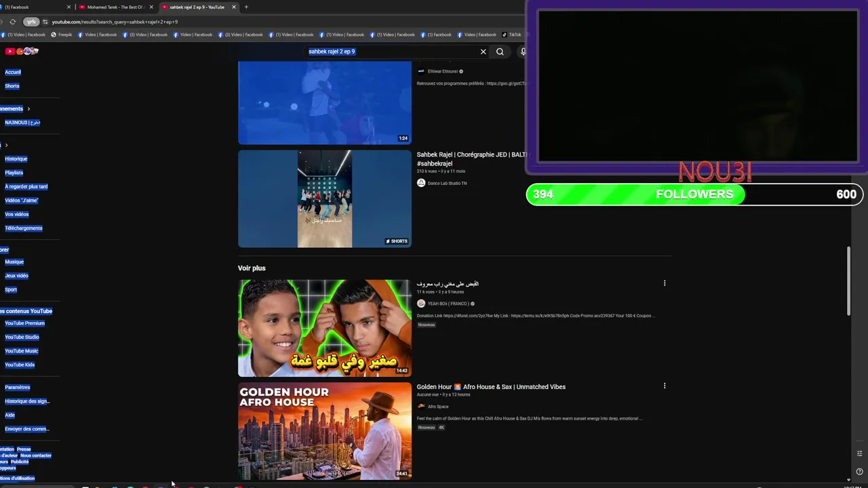Viewport: 868px width, 488px height.
Task: Play the Sahbek Rajel dance Shorts thumbnail
Action: (325, 199)
